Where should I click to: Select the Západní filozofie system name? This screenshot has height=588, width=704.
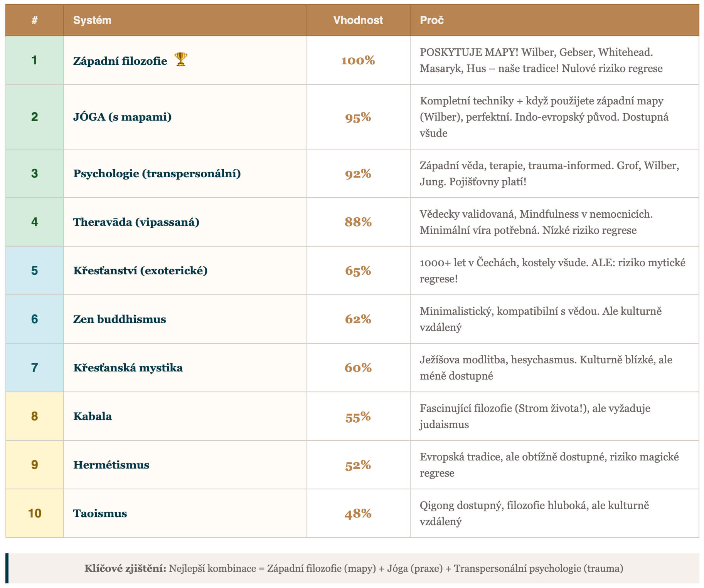click(x=120, y=61)
